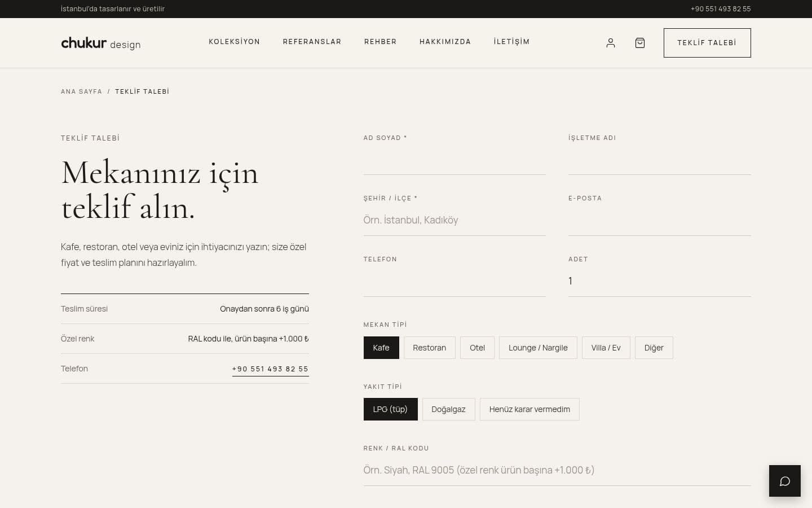Select Villa / Ev option
Viewport: 812px width, 508px height.
(606, 348)
